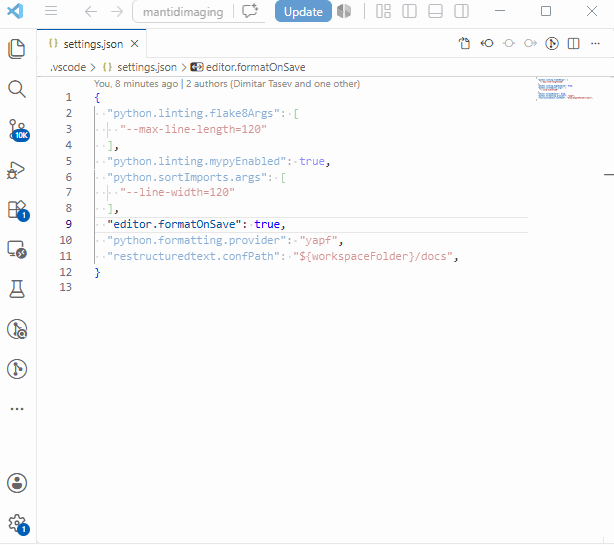Open Run and Debug view

coord(16,170)
